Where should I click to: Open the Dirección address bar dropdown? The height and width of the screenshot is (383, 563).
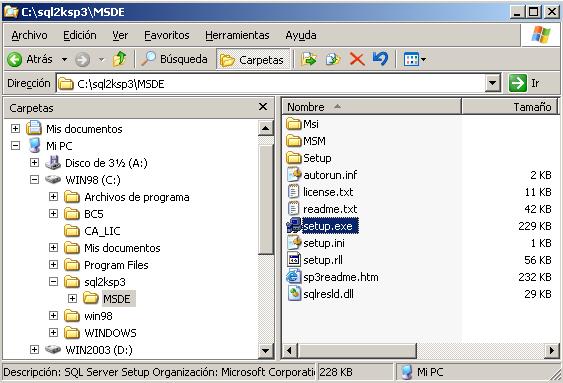[493, 83]
